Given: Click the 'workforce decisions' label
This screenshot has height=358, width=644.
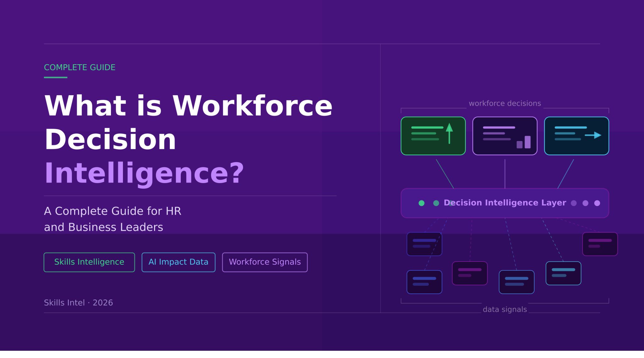Looking at the screenshot, I should coord(505,103).
